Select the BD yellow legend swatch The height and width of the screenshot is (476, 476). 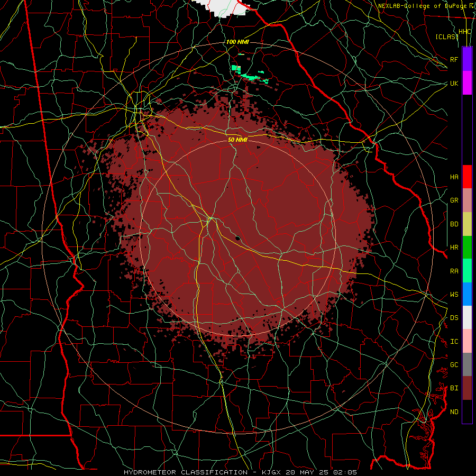click(467, 224)
